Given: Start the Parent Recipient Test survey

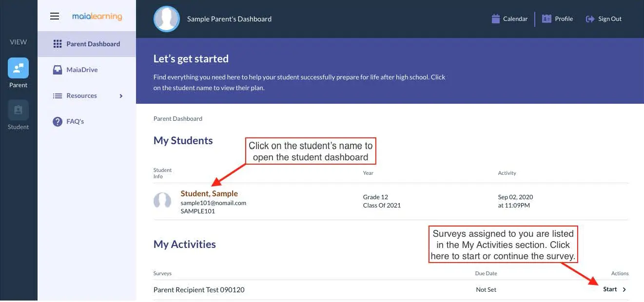Looking at the screenshot, I should pyautogui.click(x=610, y=289).
